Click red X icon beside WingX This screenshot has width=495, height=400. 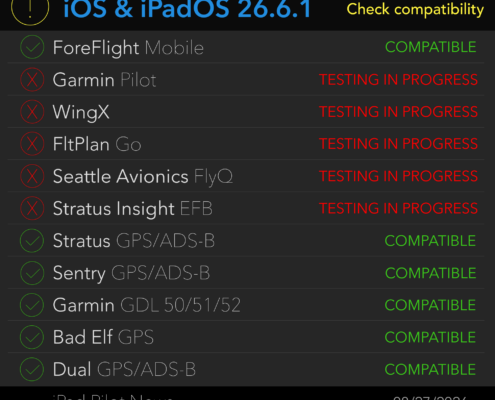pyautogui.click(x=32, y=112)
